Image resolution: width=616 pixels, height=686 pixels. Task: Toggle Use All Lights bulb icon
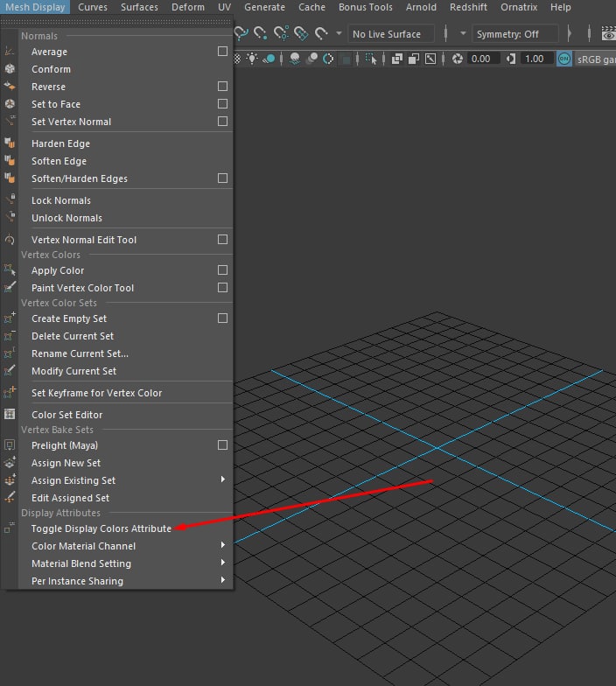(252, 59)
